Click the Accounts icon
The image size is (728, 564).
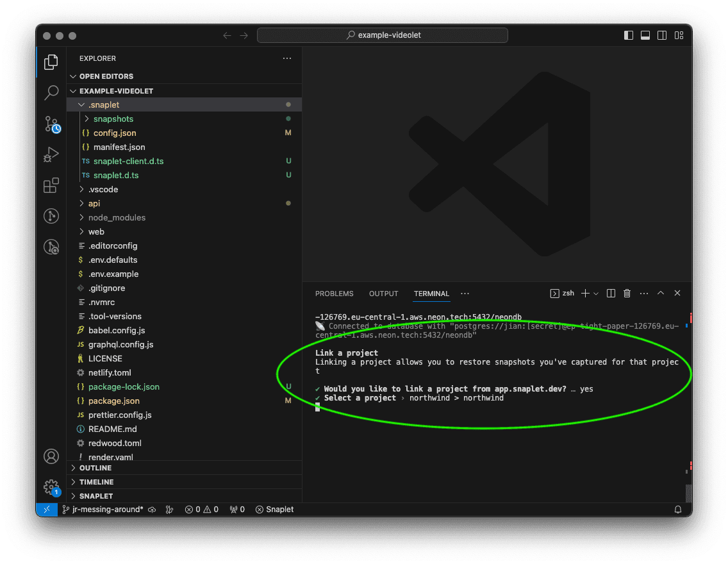click(x=51, y=456)
